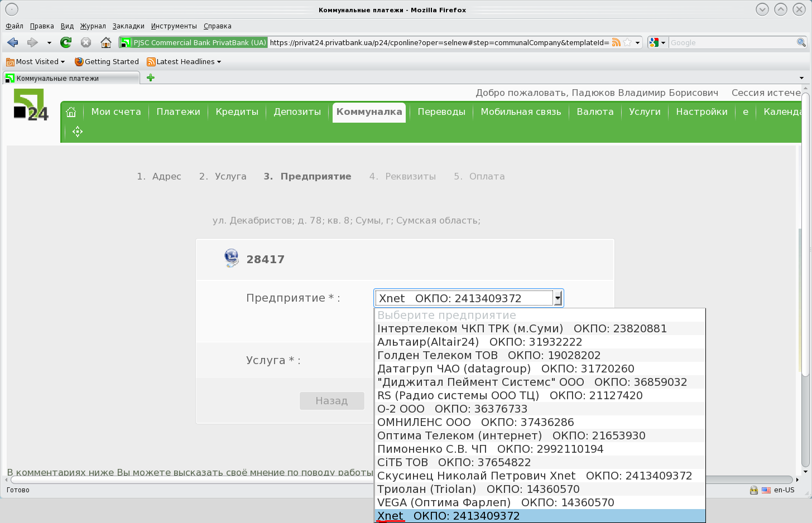Open the Закладки menu

[128, 26]
